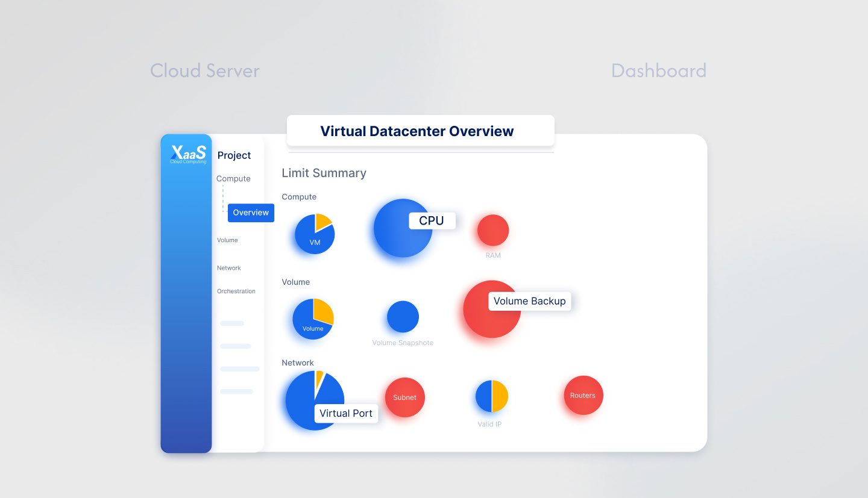This screenshot has width=868, height=498.
Task: Click the Overview button
Action: point(251,213)
